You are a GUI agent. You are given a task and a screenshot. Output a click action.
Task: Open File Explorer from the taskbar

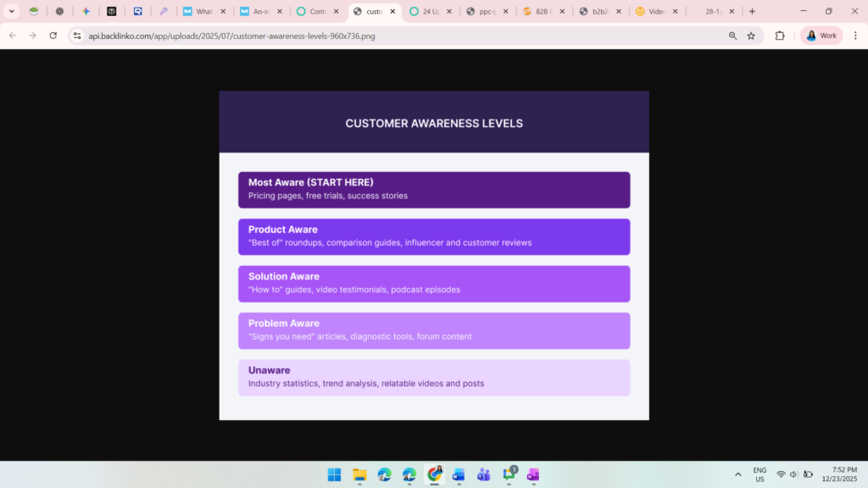coord(359,474)
